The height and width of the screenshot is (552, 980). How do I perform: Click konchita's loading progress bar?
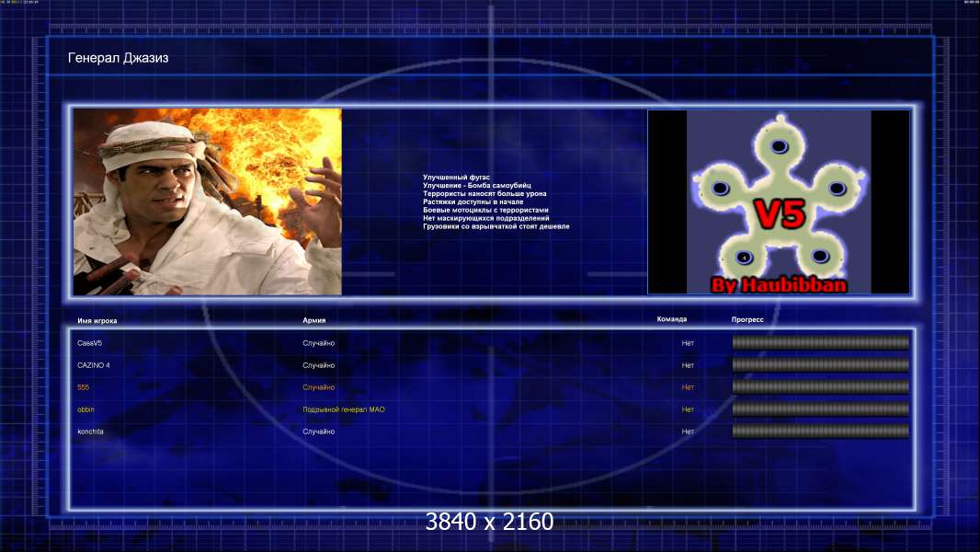[x=821, y=431]
